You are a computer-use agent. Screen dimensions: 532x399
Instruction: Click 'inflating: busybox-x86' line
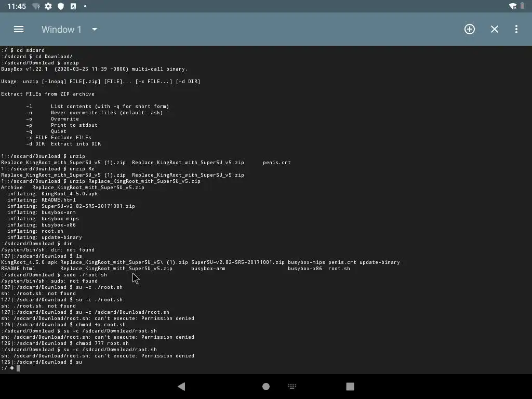pos(42,225)
